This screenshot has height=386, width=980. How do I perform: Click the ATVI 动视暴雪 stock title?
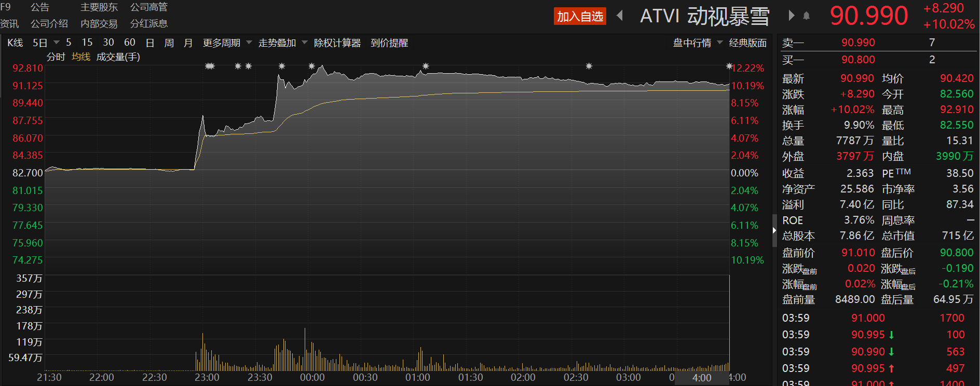705,16
